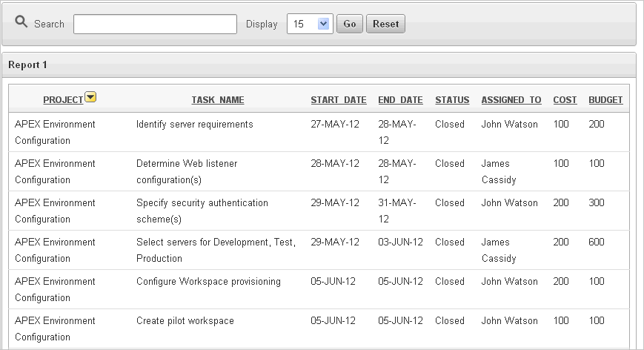Open the Display rows dropdown
The height and width of the screenshot is (350, 644).
click(x=310, y=24)
